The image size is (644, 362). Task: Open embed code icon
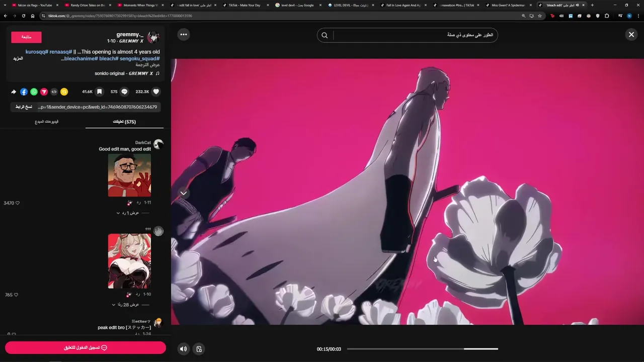(54, 92)
